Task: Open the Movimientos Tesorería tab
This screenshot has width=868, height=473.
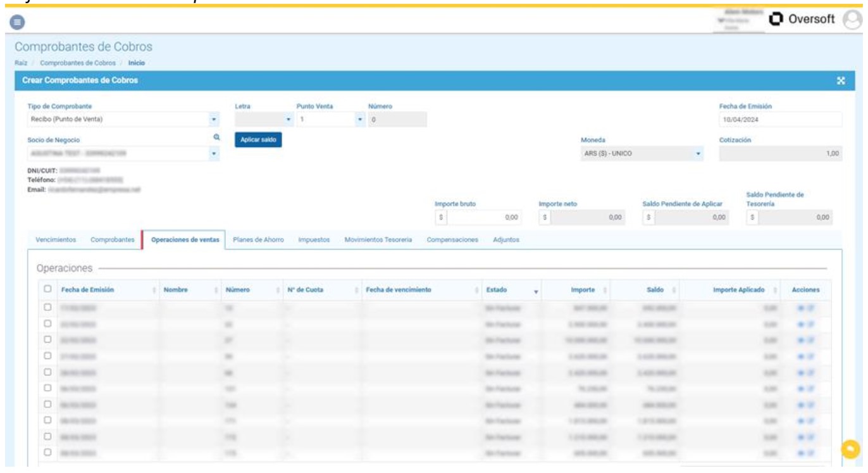Action: [378, 240]
